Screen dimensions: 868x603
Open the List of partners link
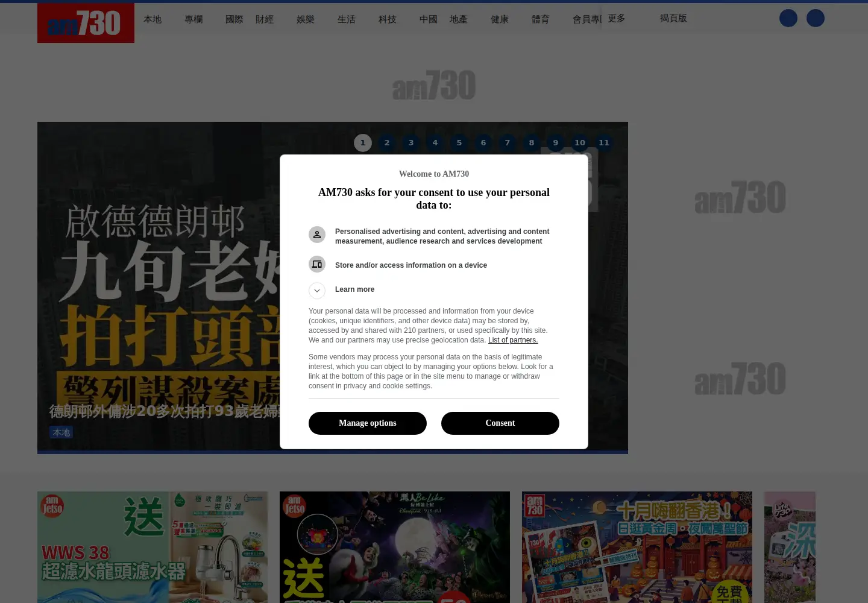[513, 340]
